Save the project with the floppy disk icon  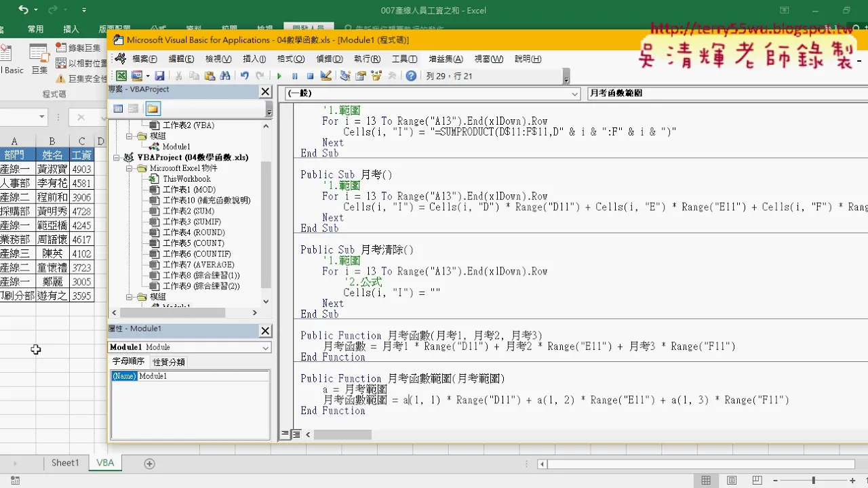point(160,76)
